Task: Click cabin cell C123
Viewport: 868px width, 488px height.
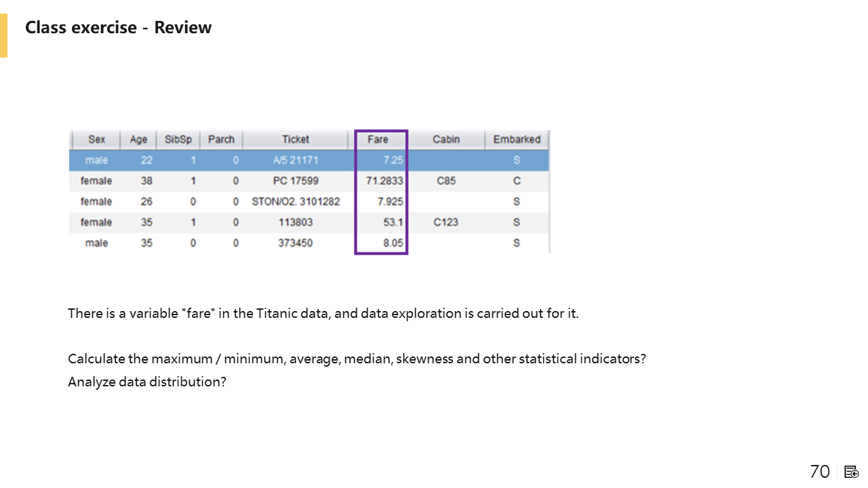Action: [x=446, y=222]
